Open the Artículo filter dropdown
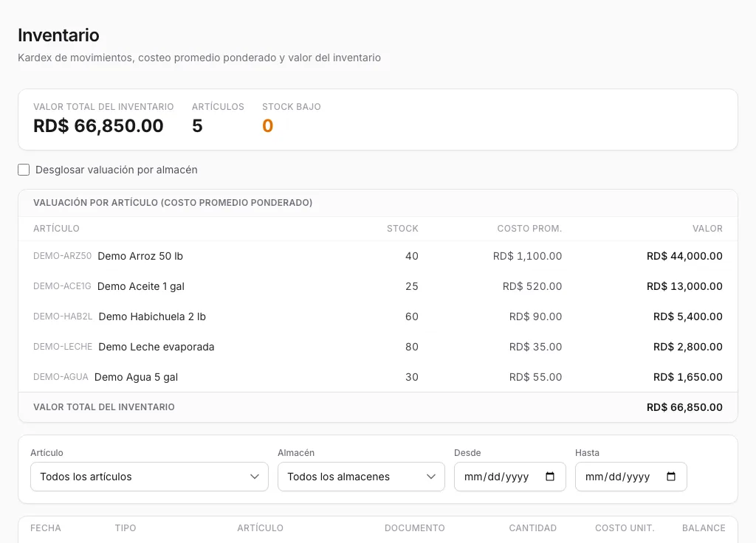The width and height of the screenshot is (756, 543). pos(149,477)
